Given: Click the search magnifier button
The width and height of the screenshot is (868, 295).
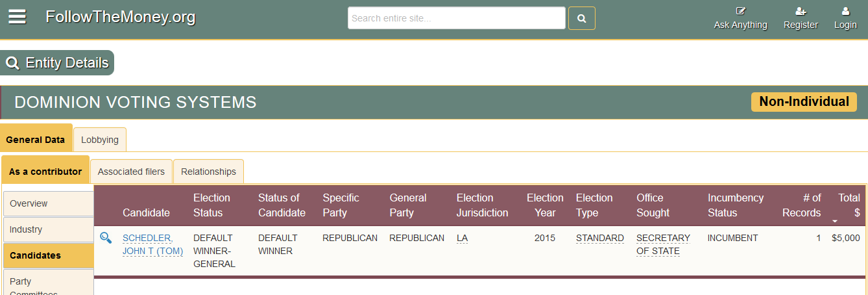Looking at the screenshot, I should (x=582, y=18).
